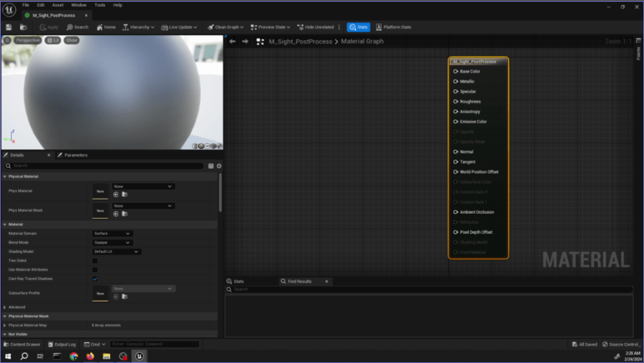
Task: Check the Use Material Attributes checkbox
Action: point(95,269)
